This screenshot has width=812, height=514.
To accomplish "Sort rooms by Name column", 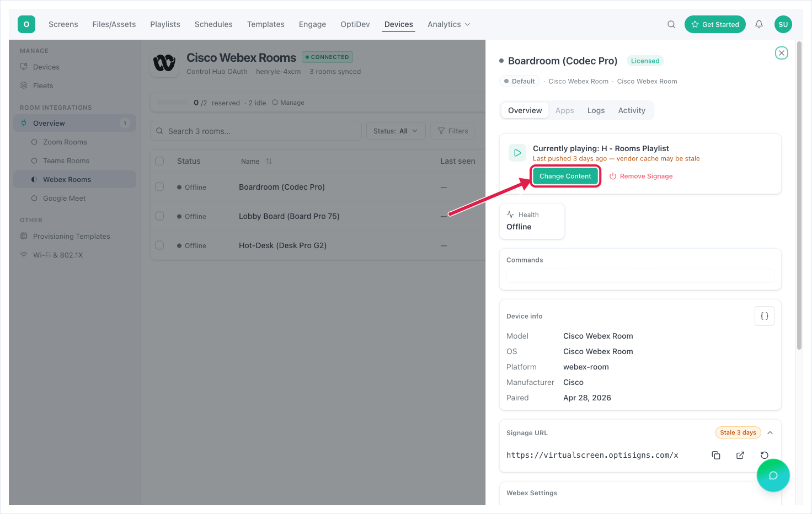I will (257, 162).
